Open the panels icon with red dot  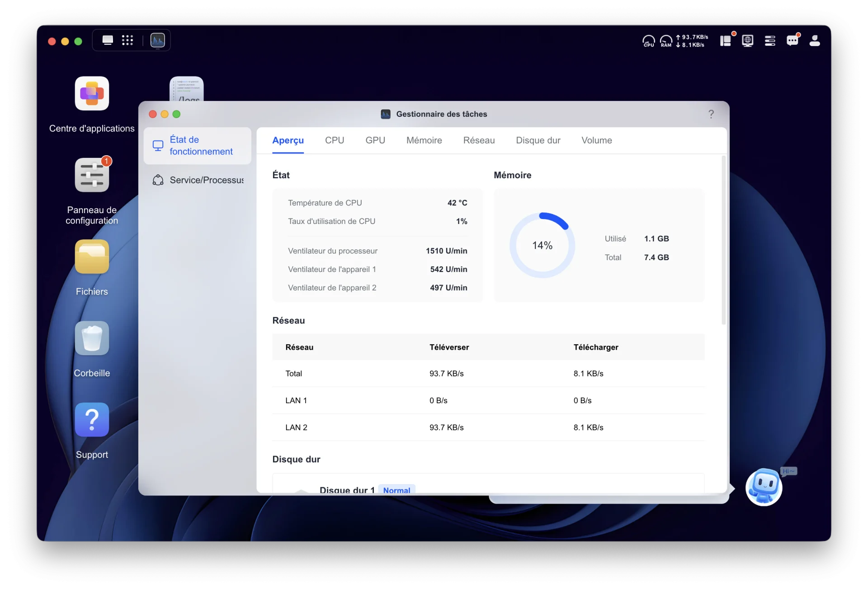coord(726,41)
